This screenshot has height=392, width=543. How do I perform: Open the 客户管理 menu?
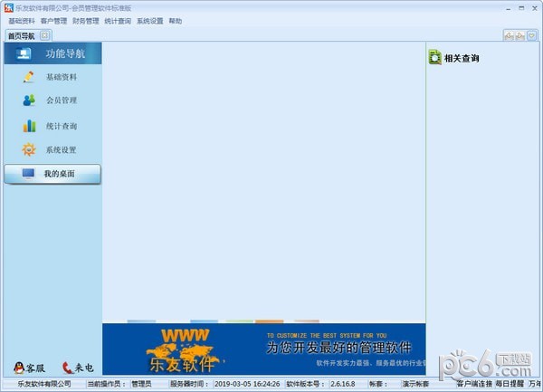53,21
